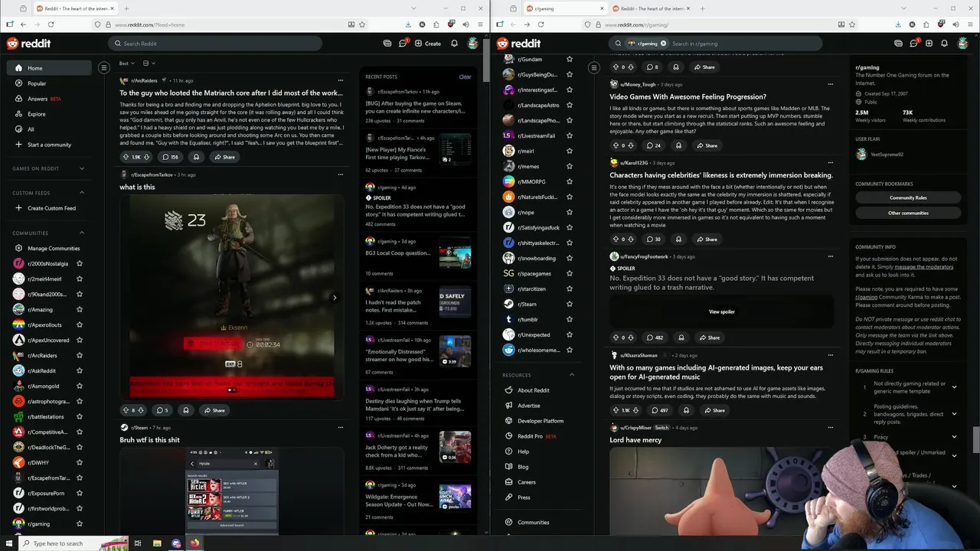The image size is (980, 551).
Task: Upvote the AI-generated music post in r/gaming
Action: 615,410
